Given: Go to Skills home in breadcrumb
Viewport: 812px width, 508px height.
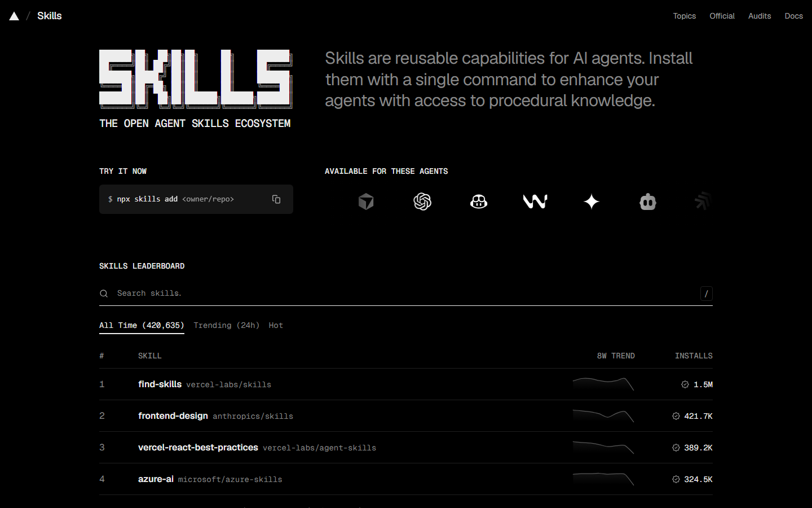Looking at the screenshot, I should pos(50,16).
